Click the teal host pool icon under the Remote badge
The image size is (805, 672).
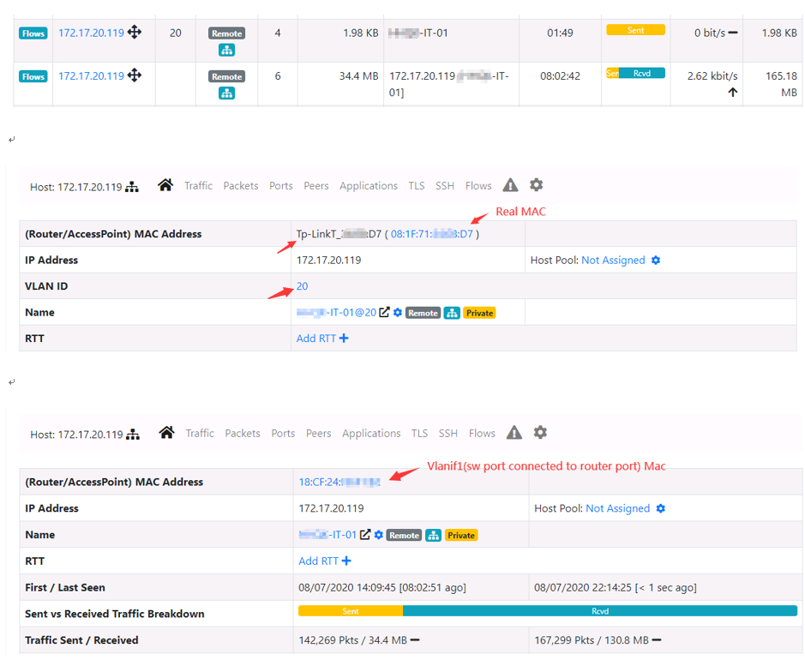coord(226,50)
